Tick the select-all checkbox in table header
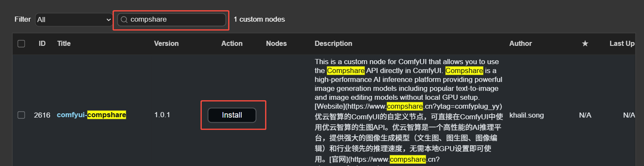 pyautogui.click(x=21, y=44)
